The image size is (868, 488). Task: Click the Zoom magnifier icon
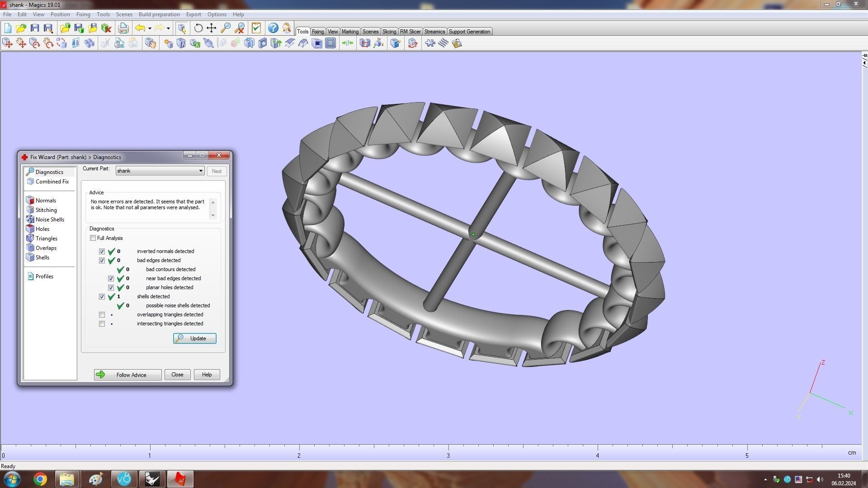pos(226,28)
